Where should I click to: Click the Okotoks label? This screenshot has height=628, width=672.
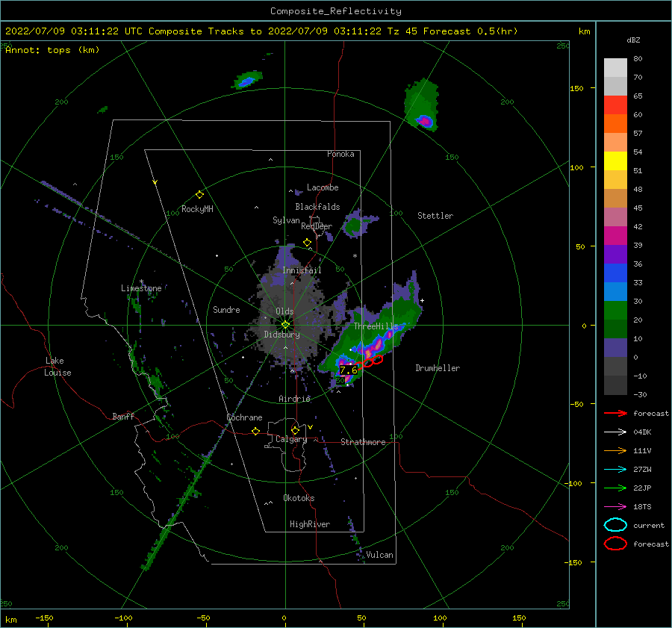click(x=299, y=498)
